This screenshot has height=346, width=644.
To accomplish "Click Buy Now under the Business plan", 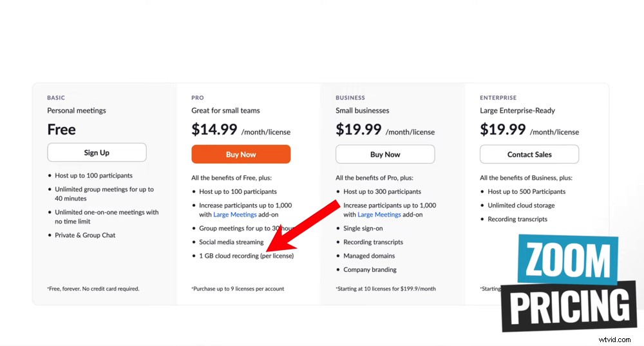I will 385,154.
